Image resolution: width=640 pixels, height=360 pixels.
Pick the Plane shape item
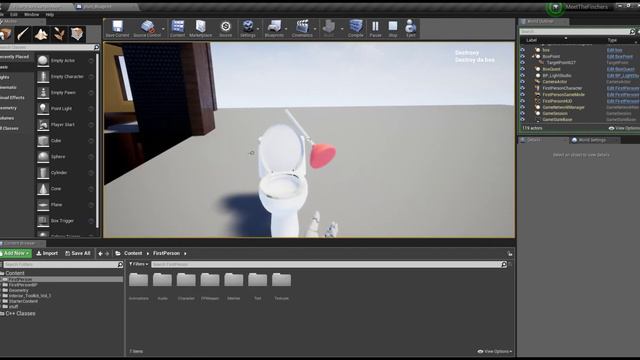65,204
